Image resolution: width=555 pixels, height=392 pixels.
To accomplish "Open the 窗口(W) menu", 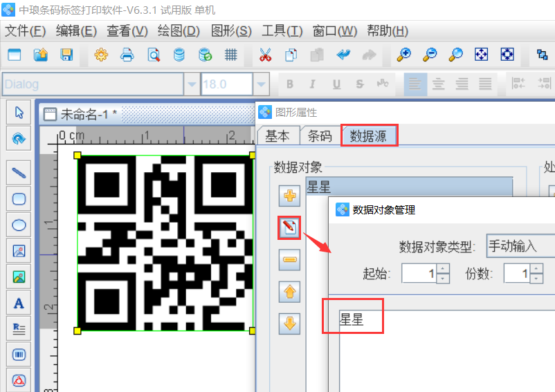I will tap(335, 31).
